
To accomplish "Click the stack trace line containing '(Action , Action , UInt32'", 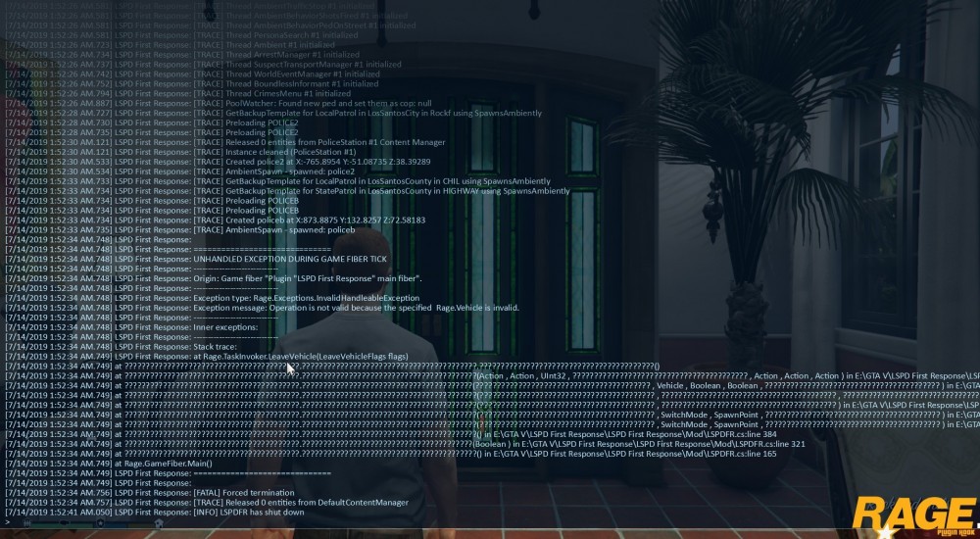I will (493, 375).
